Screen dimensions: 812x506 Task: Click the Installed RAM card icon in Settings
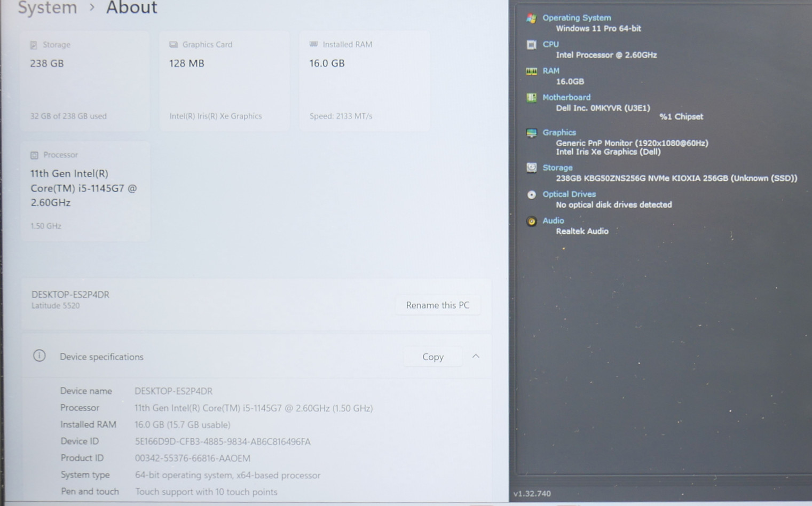(x=313, y=44)
